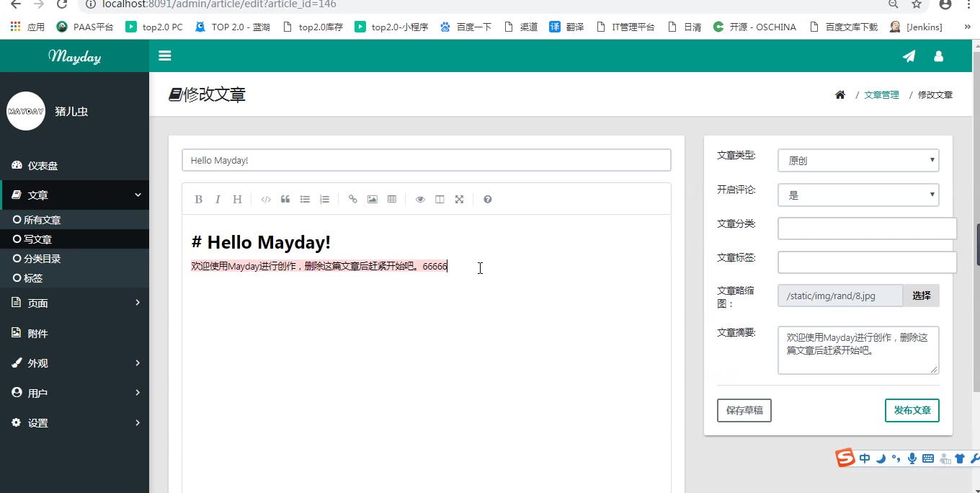Open the skin shirt icon in IME bar

(960, 458)
